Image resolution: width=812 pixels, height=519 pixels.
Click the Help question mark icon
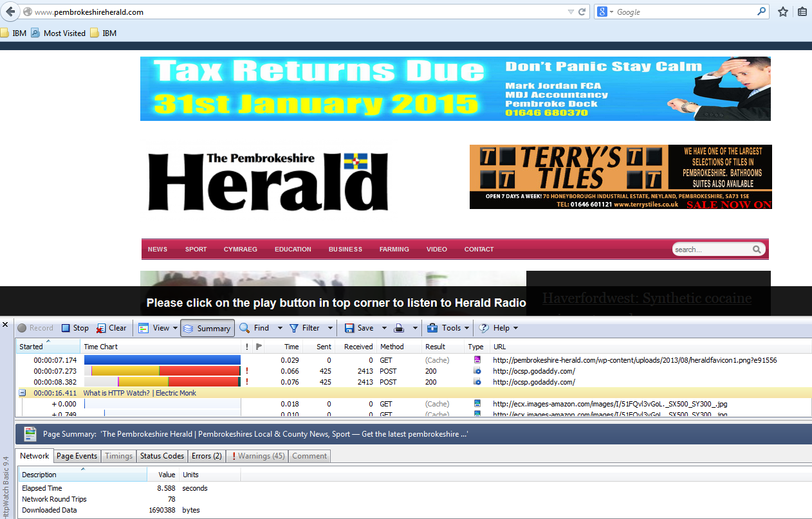pyautogui.click(x=484, y=328)
